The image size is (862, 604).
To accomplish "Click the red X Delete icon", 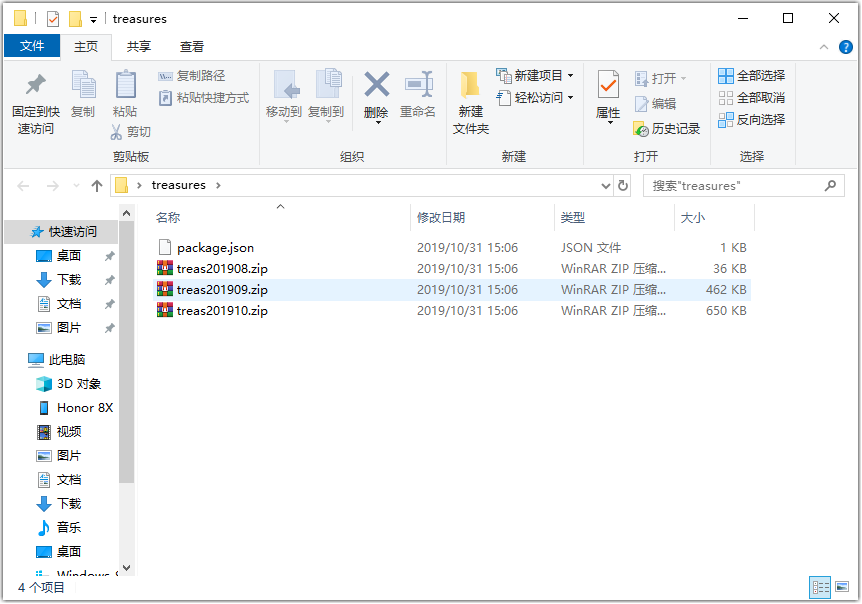I will point(377,84).
